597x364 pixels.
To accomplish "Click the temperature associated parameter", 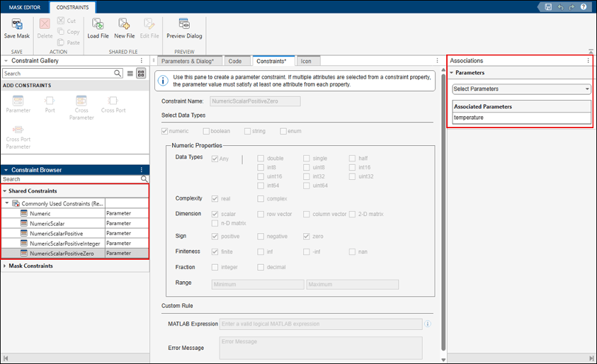I will 522,118.
